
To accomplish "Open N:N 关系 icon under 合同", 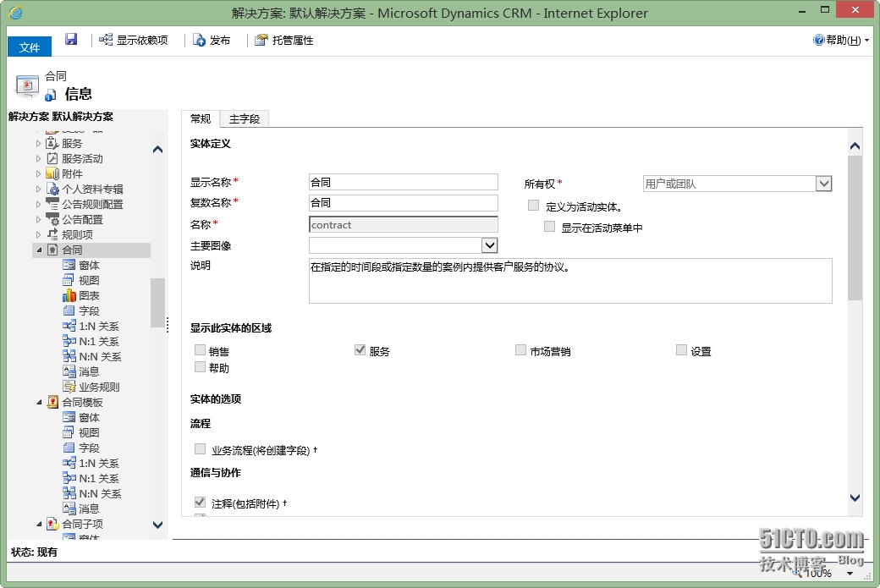I will pyautogui.click(x=69, y=355).
